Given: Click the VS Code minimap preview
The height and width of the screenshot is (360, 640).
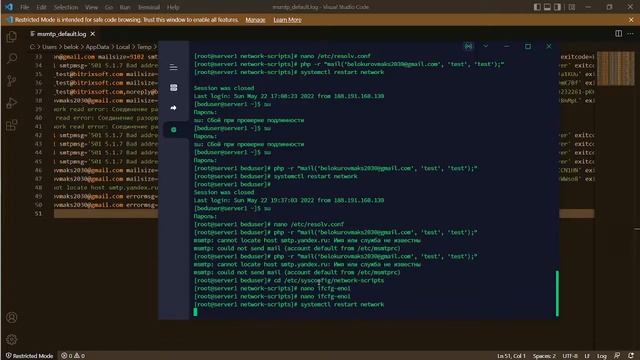Looking at the screenshot, I should tap(616, 69).
